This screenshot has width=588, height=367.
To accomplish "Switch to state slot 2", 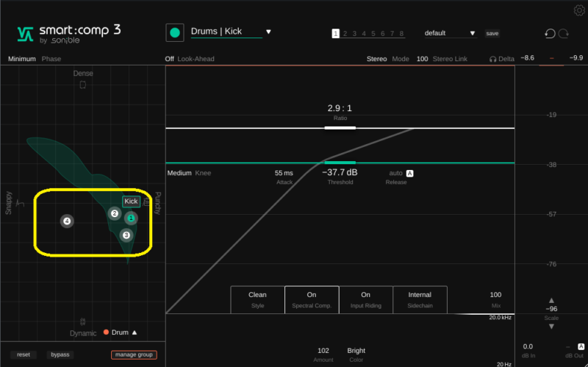I will pos(345,33).
